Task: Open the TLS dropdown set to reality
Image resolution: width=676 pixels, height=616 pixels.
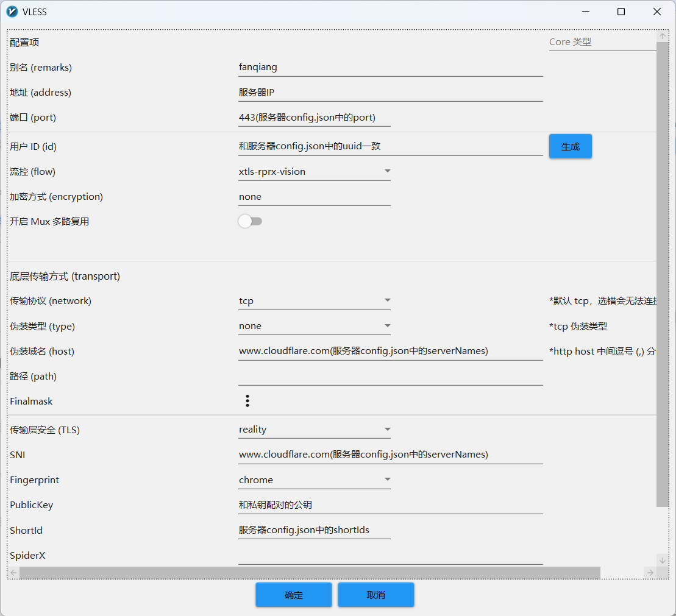Action: click(x=314, y=430)
